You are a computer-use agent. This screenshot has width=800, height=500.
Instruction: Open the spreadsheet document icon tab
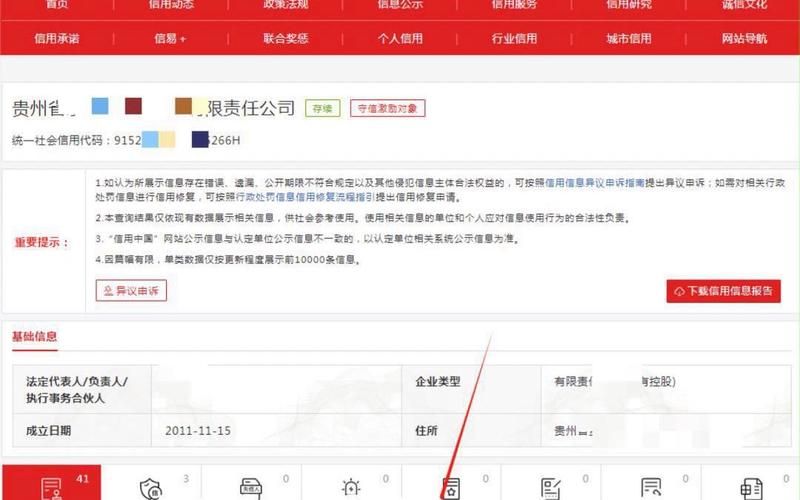point(751,483)
